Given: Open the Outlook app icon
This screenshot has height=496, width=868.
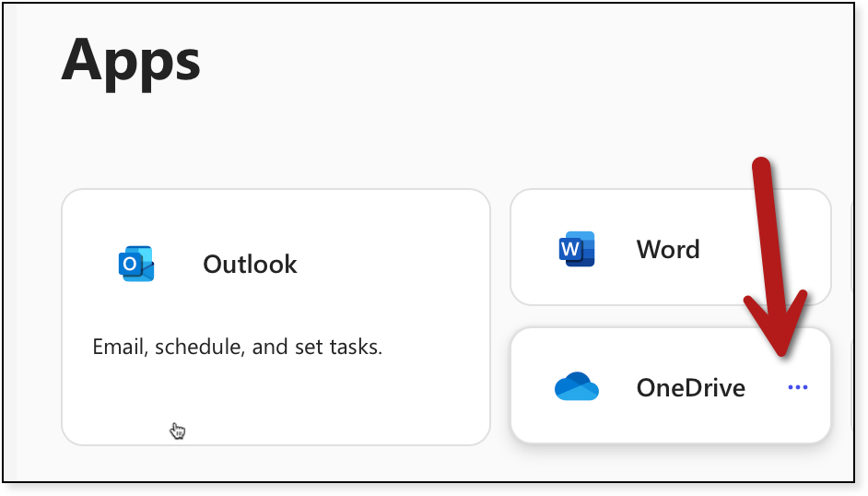Looking at the screenshot, I should pos(136,264).
